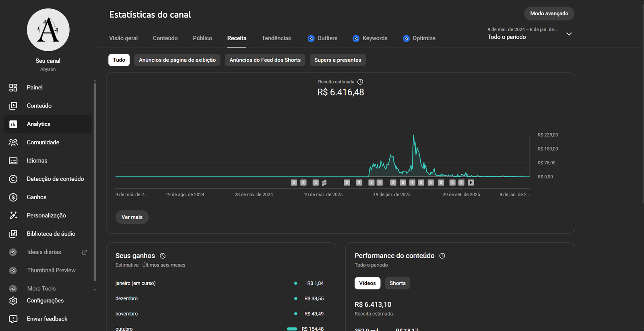Viewport: 644px width, 331px height.
Task: Click the play marker on chart timeline
Action: 471,183
